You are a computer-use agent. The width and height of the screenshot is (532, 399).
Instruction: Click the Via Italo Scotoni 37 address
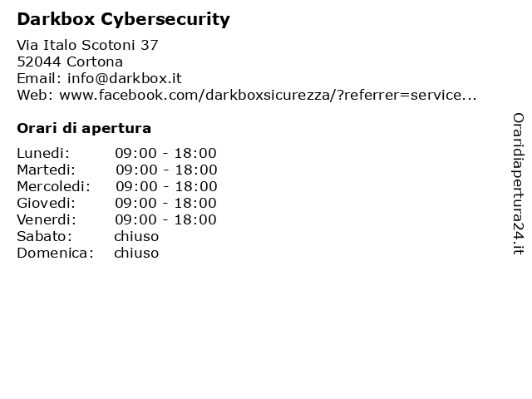[87, 45]
